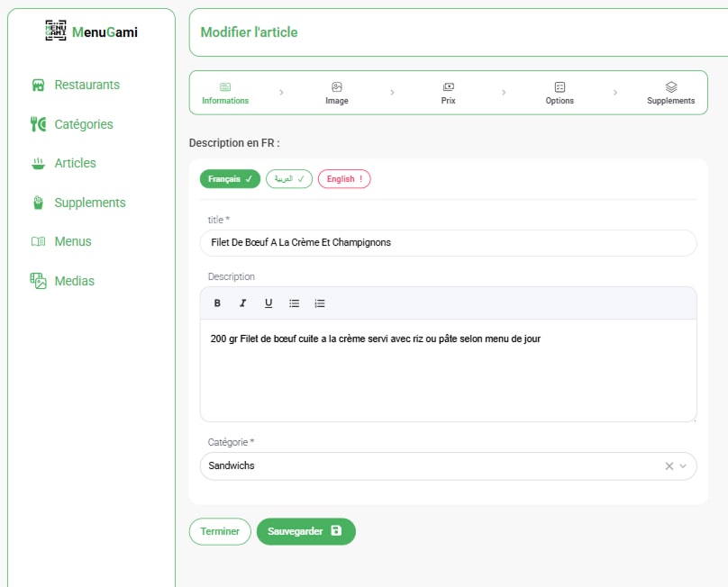Click the Articles bowl icon in sidebar

[38, 164]
